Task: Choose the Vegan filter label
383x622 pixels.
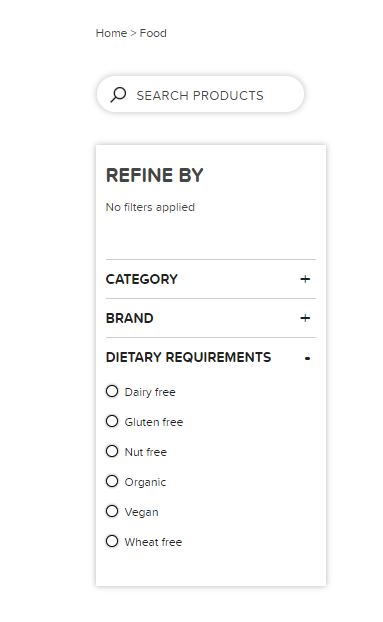Action: pos(142,512)
